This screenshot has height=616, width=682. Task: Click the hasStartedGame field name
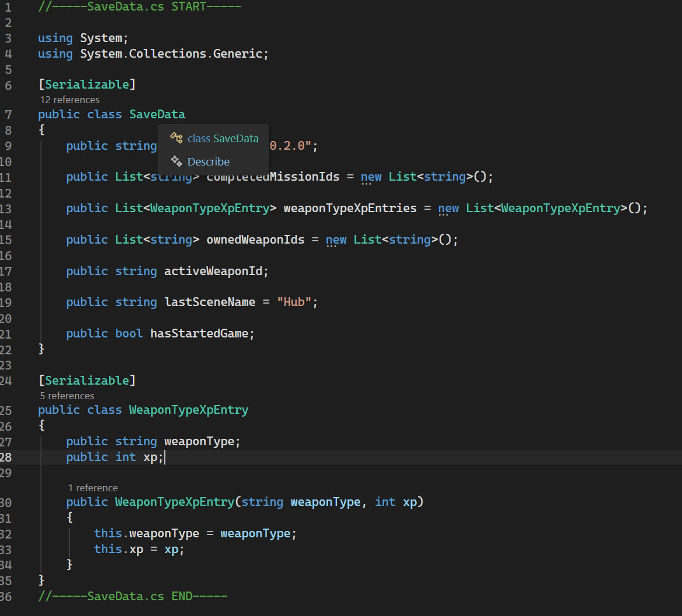click(199, 333)
